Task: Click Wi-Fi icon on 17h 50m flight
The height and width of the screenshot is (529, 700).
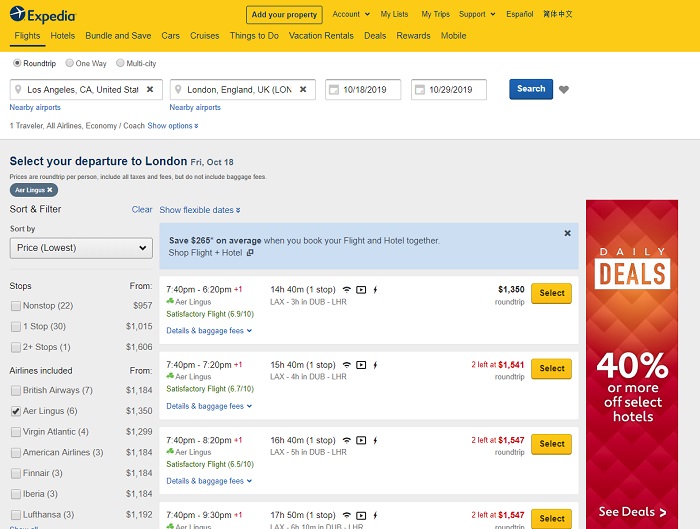Action: [x=346, y=515]
